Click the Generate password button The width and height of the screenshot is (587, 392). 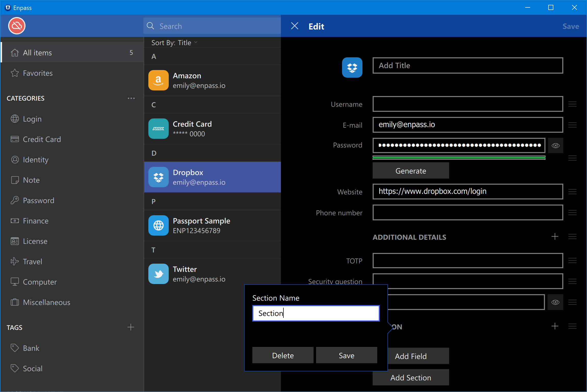click(x=411, y=171)
